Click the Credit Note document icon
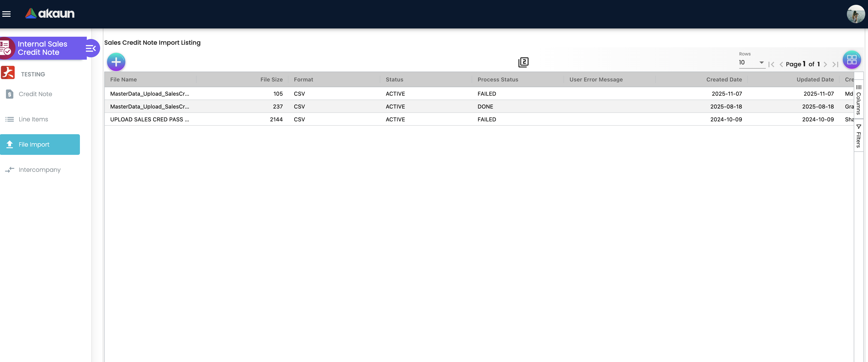Viewport: 868px width, 362px height. pos(10,94)
